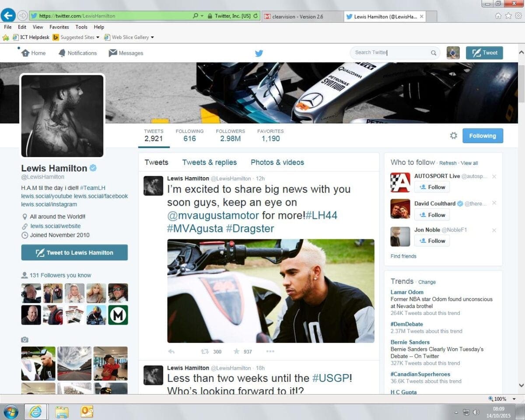525x420 pixels.
Task: Dismiss Jon Noble suggestion
Action: [x=494, y=230]
